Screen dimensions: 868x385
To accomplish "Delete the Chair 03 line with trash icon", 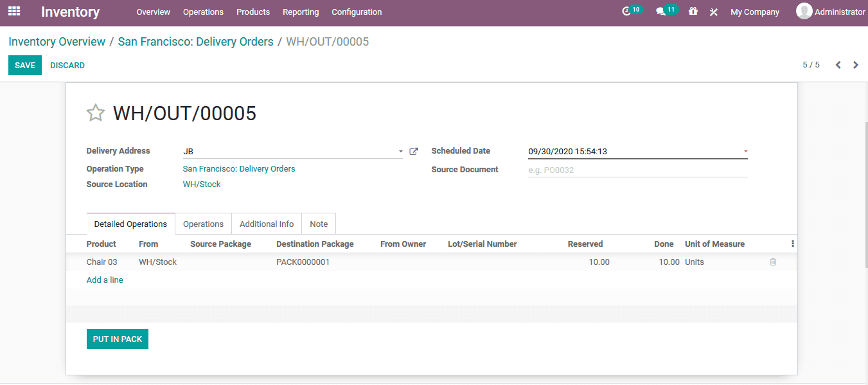I will pyautogui.click(x=772, y=262).
